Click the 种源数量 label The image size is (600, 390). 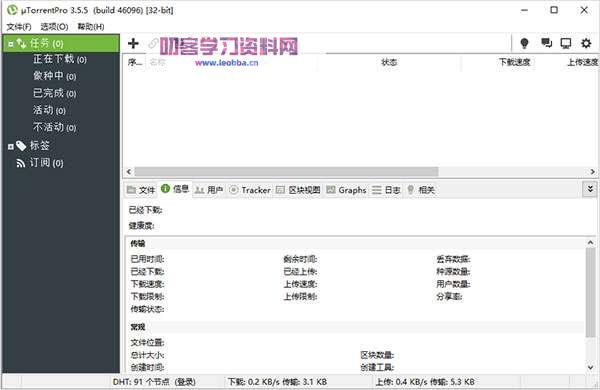(453, 271)
